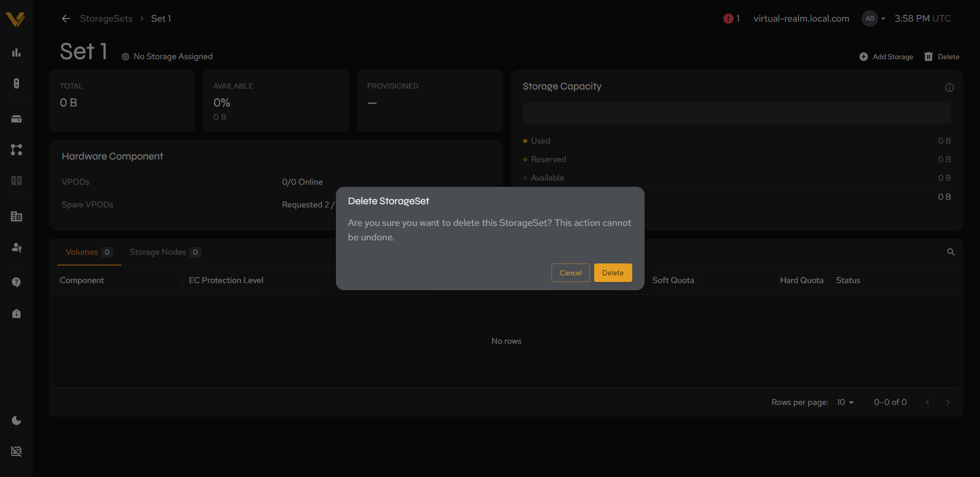The image size is (980, 477).
Task: Open the user key access sidebar icon
Action: (16, 248)
